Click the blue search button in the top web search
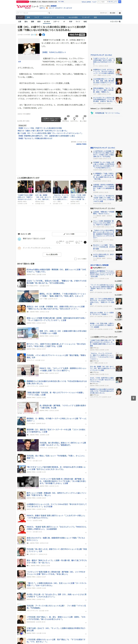Image resolution: width=138 pixels, height=644 pixels. point(120,2)
